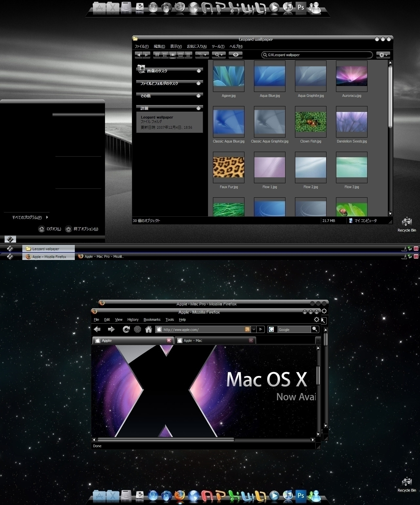Open すべてのプログラム in the start menu
The image size is (420, 505).
click(30, 217)
